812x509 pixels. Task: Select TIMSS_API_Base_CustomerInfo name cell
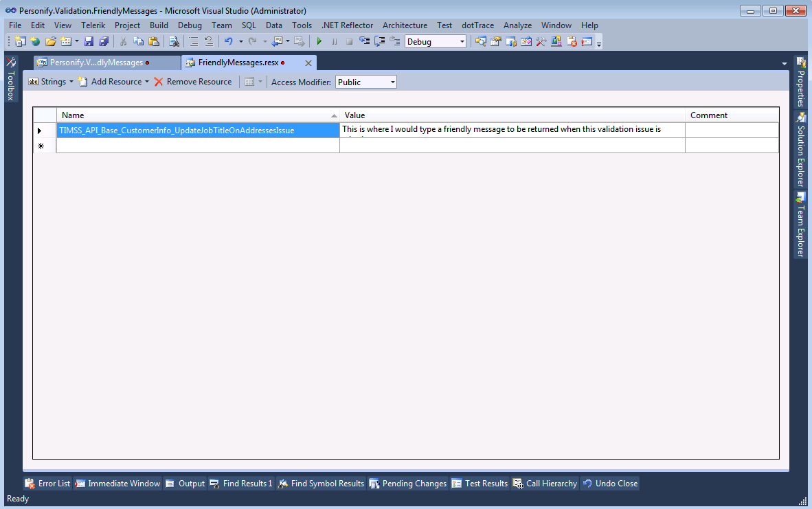[x=198, y=130]
